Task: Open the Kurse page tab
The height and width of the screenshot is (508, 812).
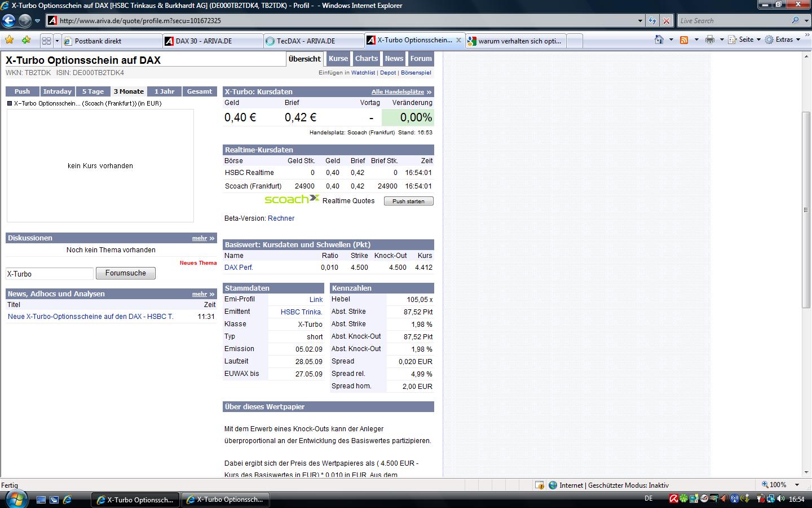Action: pyautogui.click(x=338, y=59)
